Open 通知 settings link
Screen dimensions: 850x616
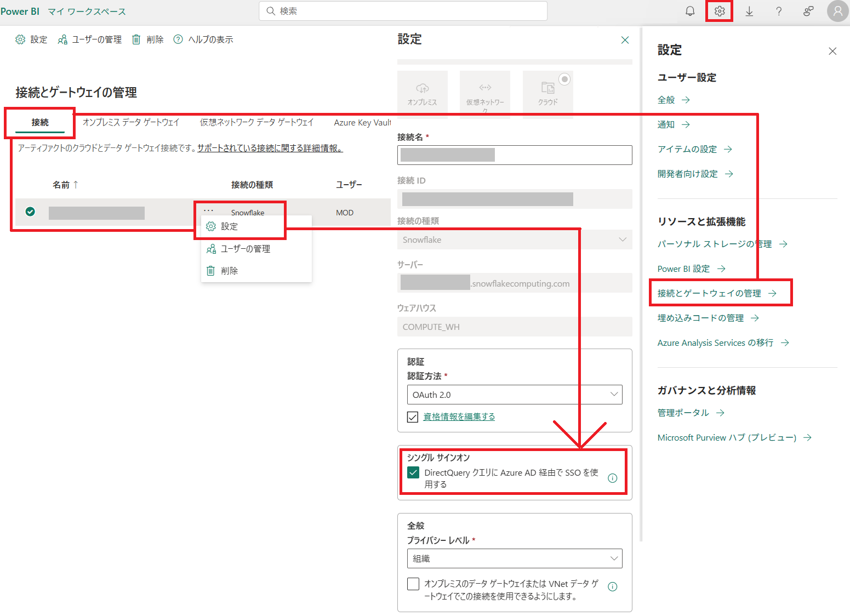coord(674,124)
